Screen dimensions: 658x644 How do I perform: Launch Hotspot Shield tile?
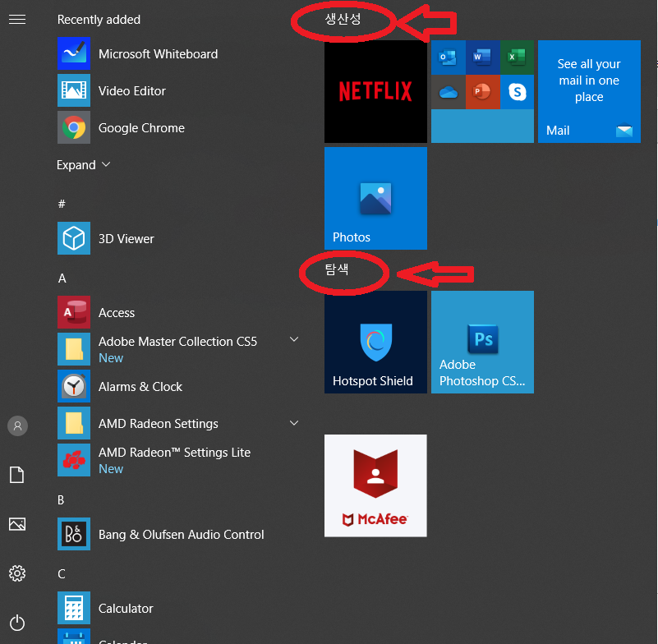[375, 342]
